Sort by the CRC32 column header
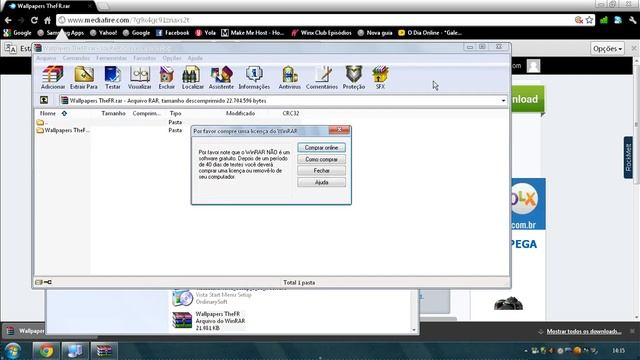The height and width of the screenshot is (360, 640). click(x=291, y=113)
